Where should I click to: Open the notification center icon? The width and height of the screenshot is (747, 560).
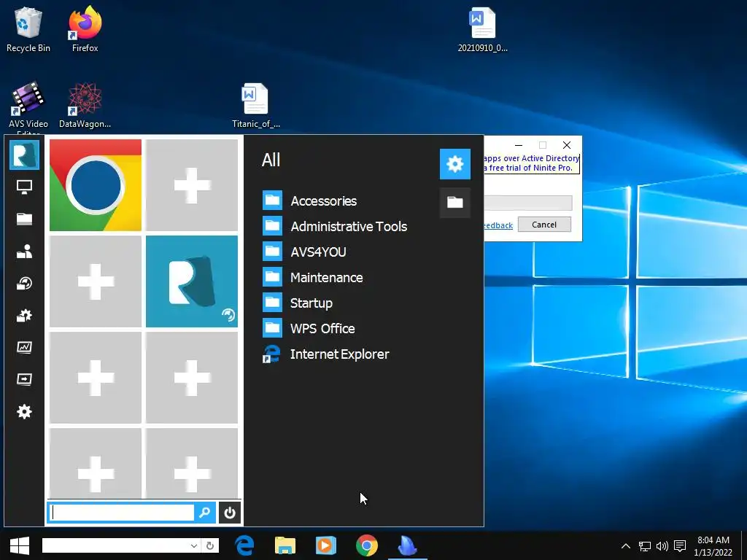(680, 545)
